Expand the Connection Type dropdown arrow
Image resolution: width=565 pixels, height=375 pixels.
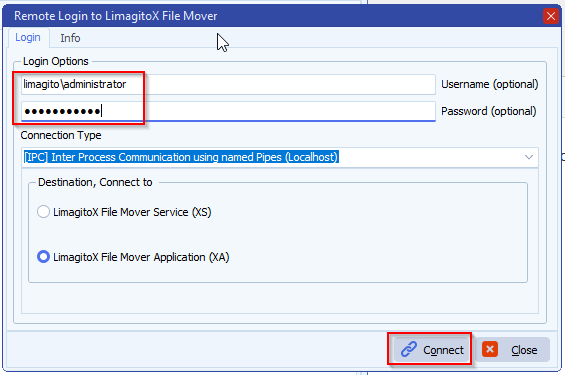click(x=529, y=157)
